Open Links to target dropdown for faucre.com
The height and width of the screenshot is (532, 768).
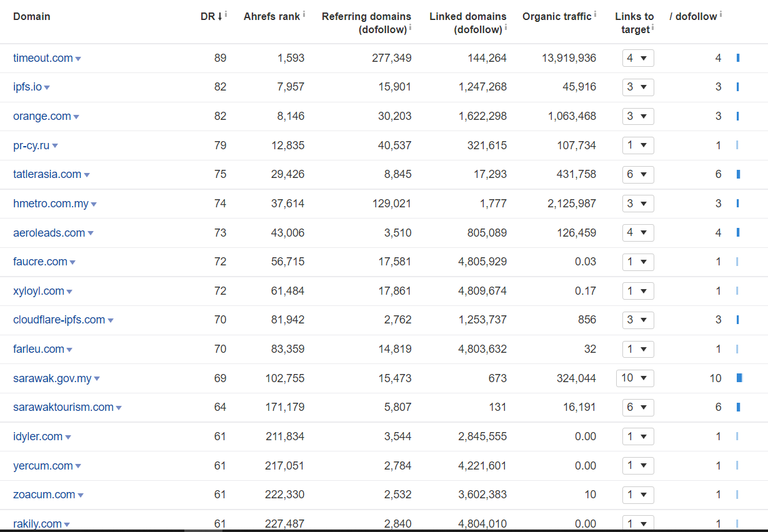[638, 262]
